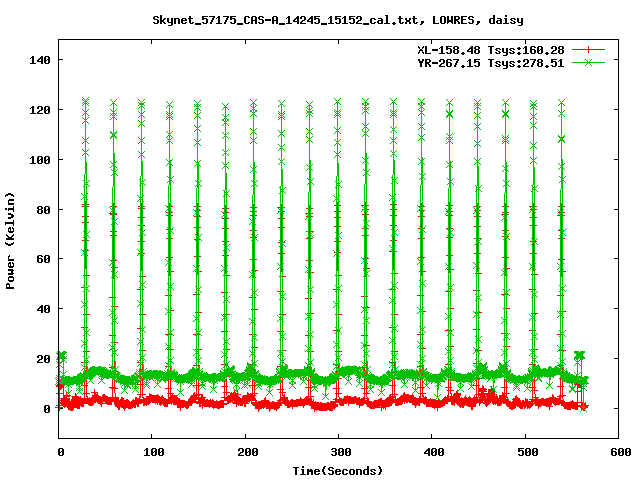
Task: Click the 400 tick label on time axis
Action: [x=432, y=453]
